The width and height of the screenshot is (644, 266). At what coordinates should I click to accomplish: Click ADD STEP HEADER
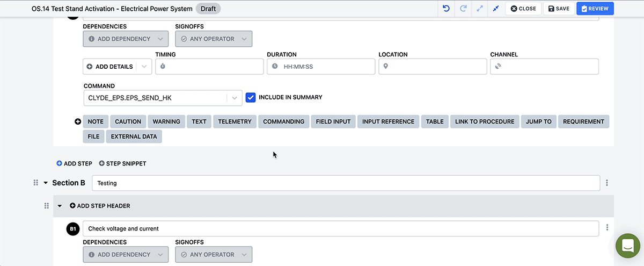[x=100, y=206]
